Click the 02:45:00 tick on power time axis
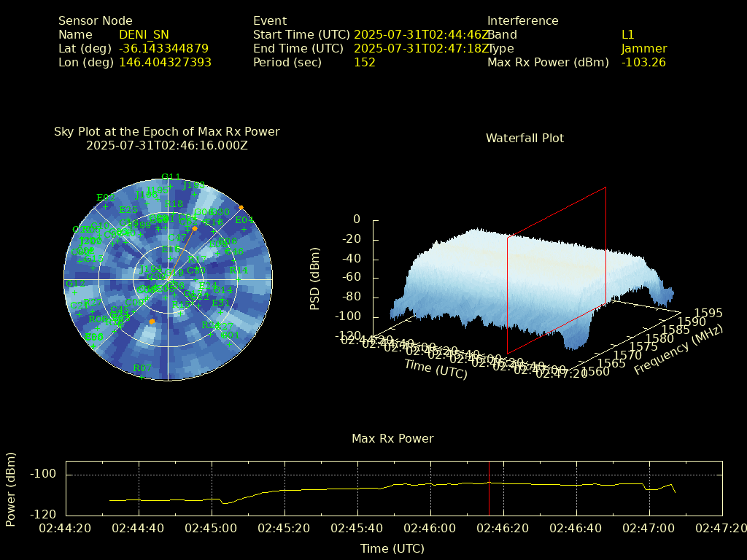 pyautogui.click(x=211, y=527)
